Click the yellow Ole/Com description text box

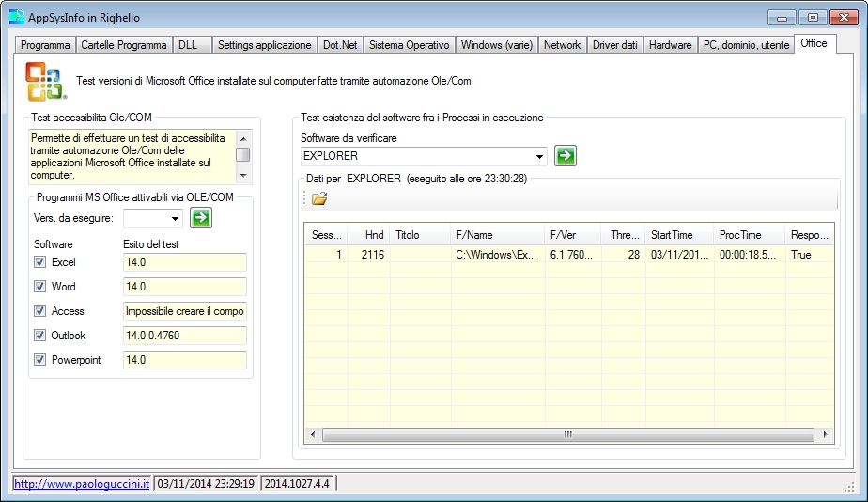pos(132,157)
